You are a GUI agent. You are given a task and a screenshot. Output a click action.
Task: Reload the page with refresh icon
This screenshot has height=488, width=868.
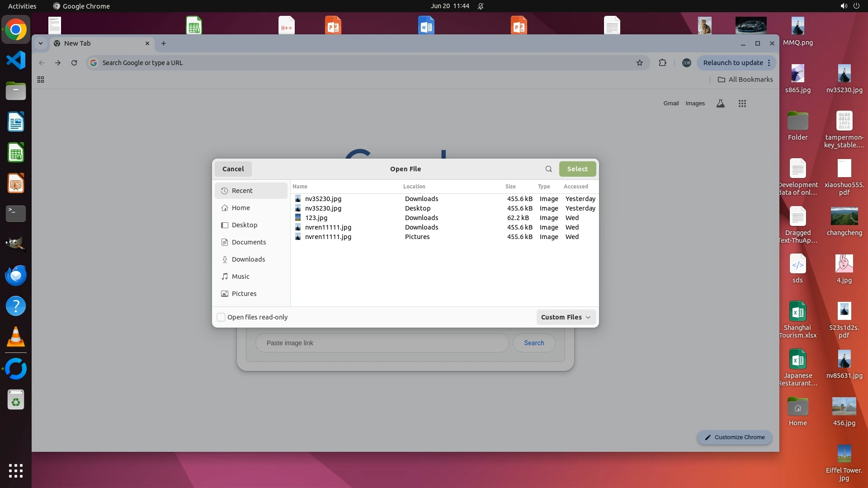[74, 63]
